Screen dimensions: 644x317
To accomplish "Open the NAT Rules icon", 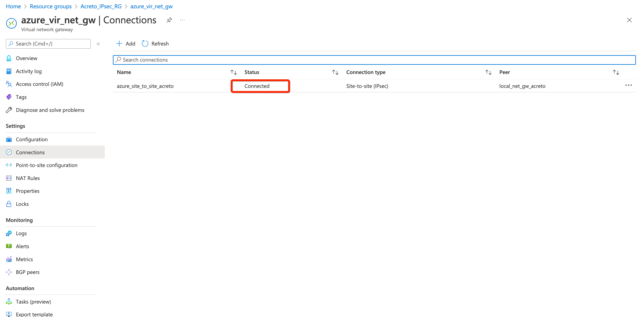I will tap(9, 178).
